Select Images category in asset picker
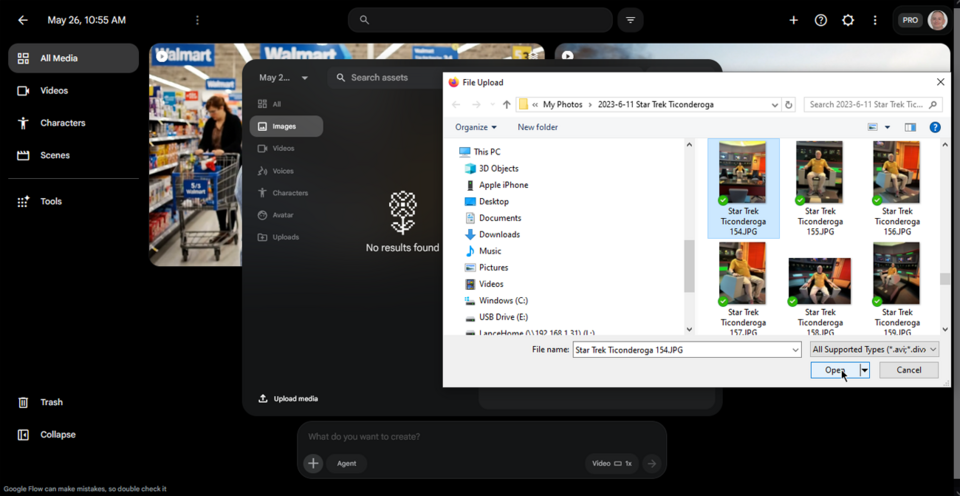Screen dimensions: 960x496 (286, 126)
